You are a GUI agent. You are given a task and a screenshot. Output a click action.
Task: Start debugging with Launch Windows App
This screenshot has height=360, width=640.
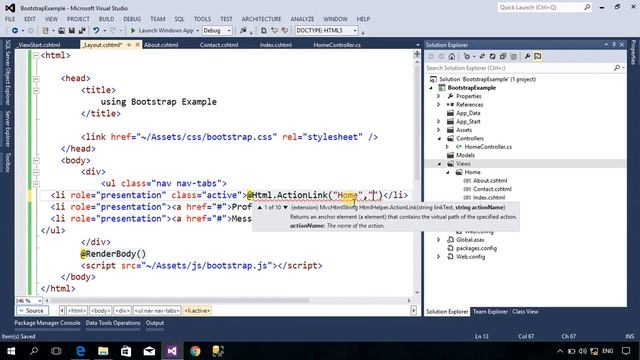pos(162,31)
